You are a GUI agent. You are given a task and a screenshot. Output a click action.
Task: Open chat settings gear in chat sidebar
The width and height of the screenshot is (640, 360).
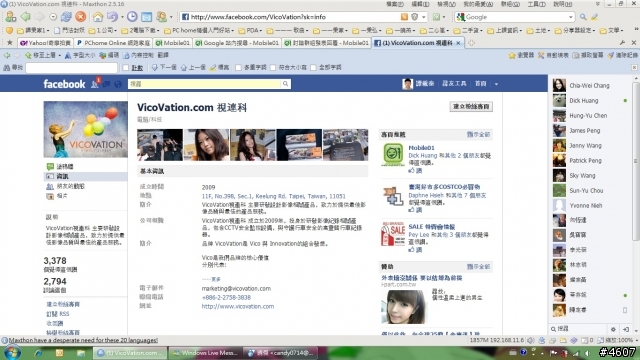click(613, 329)
